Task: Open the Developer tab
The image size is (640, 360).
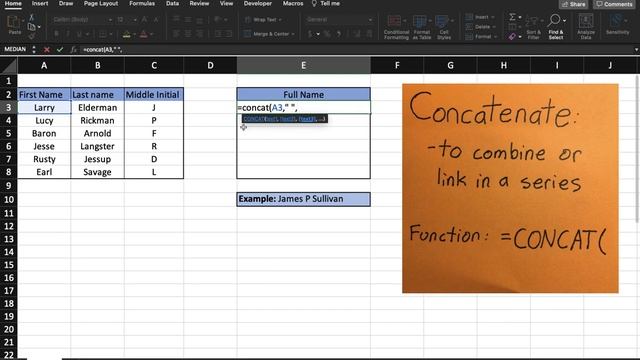Action: [258, 3]
